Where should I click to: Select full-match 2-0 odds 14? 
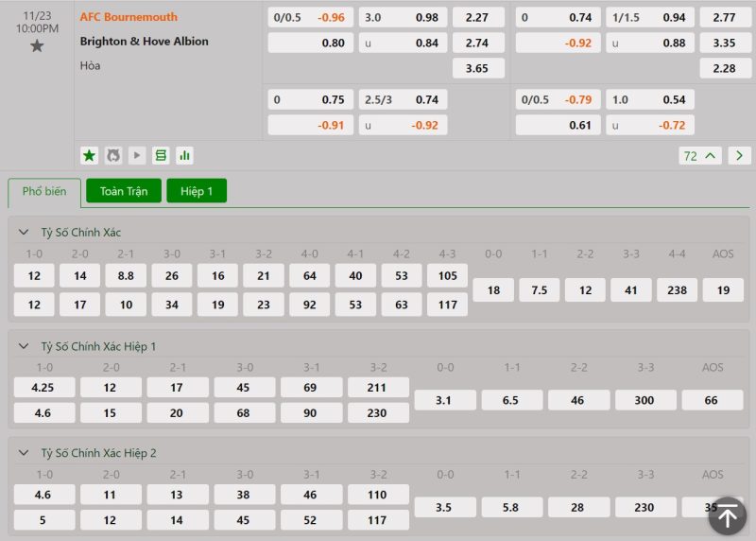click(80, 275)
